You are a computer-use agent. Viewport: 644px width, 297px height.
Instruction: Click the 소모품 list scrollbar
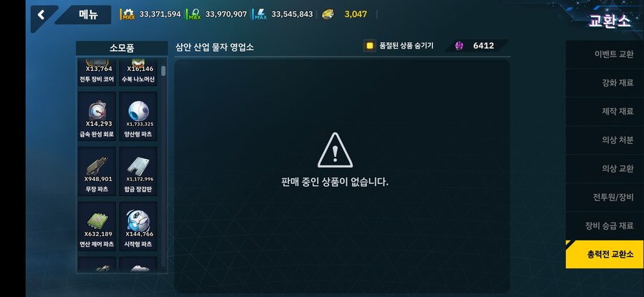click(x=164, y=166)
